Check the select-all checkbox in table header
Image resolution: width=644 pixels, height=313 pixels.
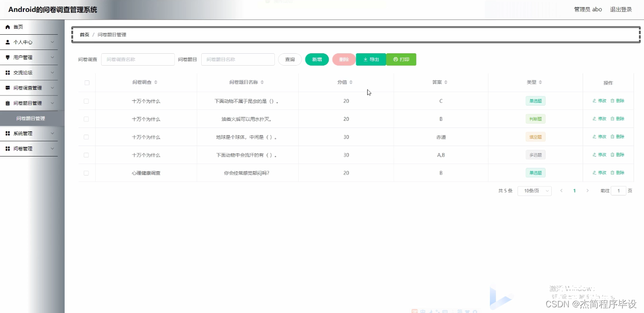87,82
